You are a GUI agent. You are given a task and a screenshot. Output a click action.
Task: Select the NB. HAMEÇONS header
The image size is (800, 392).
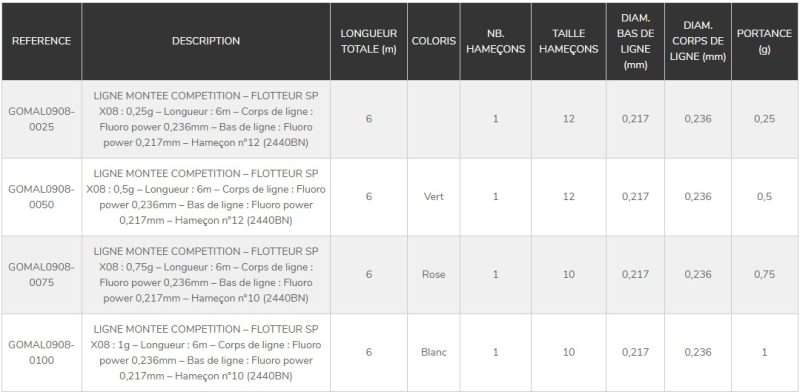[x=495, y=41]
